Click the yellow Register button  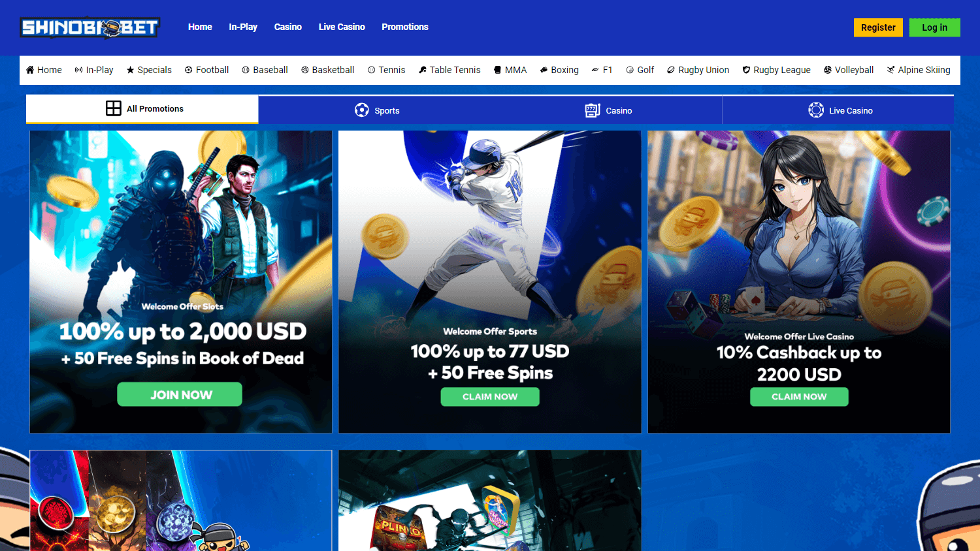(878, 27)
